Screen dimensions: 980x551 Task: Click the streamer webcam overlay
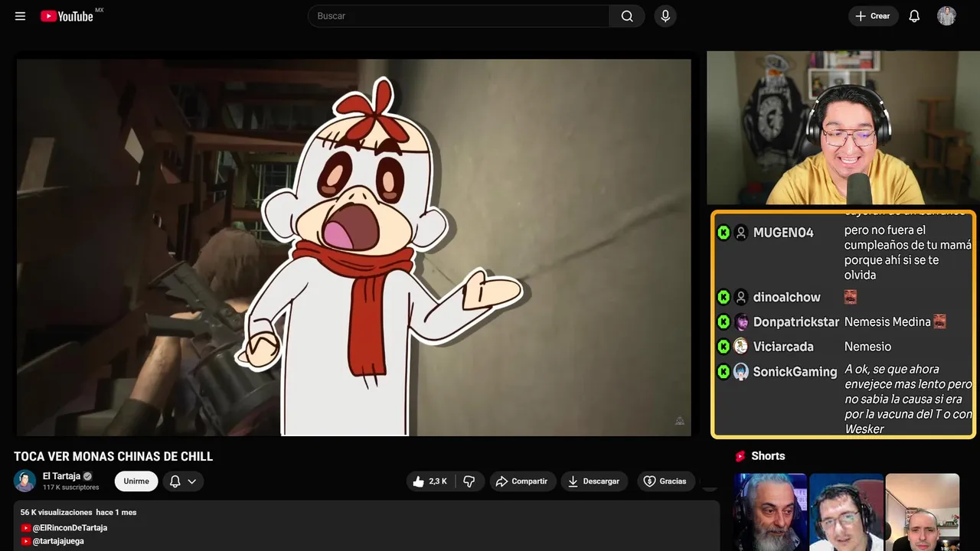click(842, 128)
